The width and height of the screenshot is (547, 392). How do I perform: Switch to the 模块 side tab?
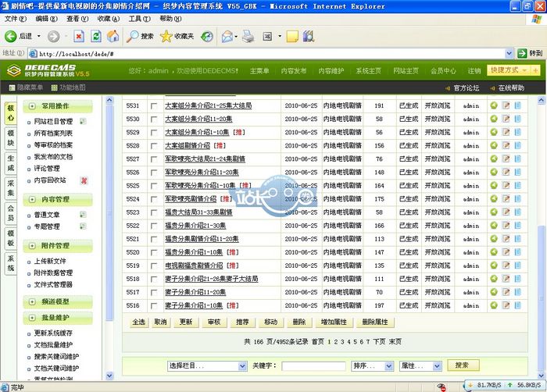11,137
